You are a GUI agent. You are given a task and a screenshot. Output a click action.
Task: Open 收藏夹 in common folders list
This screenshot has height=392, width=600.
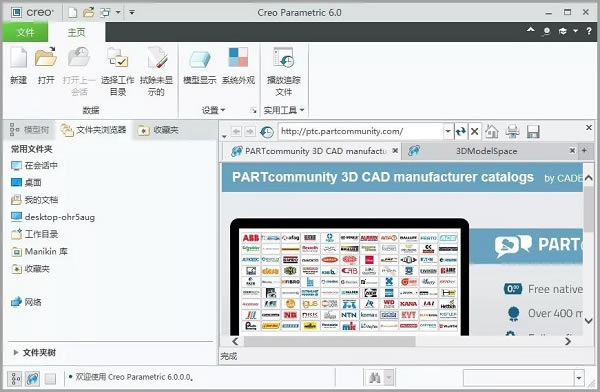(30, 269)
